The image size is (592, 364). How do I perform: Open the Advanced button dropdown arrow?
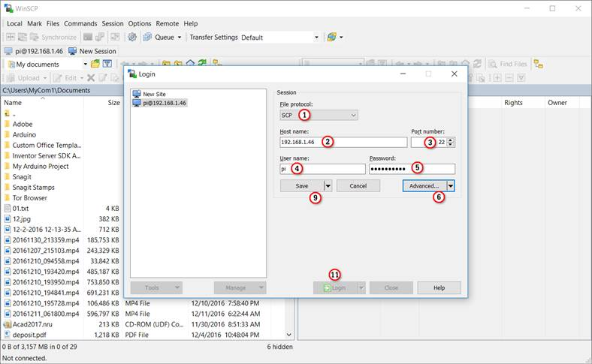coord(451,186)
